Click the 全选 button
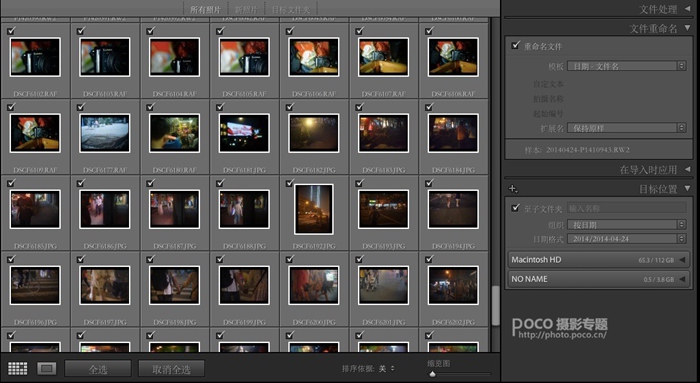Image resolution: width=700 pixels, height=383 pixels. pos(98,369)
